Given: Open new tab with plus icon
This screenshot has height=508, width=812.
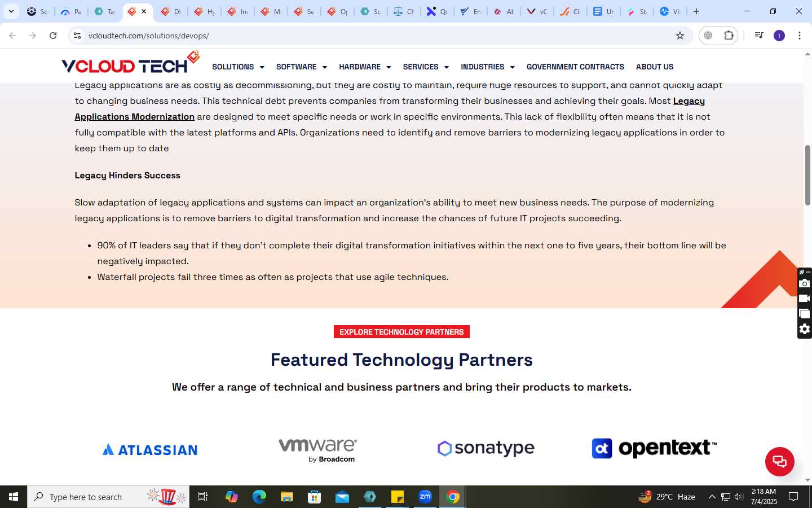Looking at the screenshot, I should 696,11.
